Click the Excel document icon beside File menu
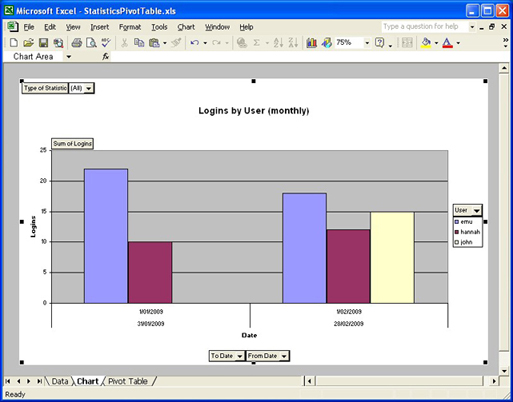Image resolution: width=513 pixels, height=402 pixels. pos(13,27)
